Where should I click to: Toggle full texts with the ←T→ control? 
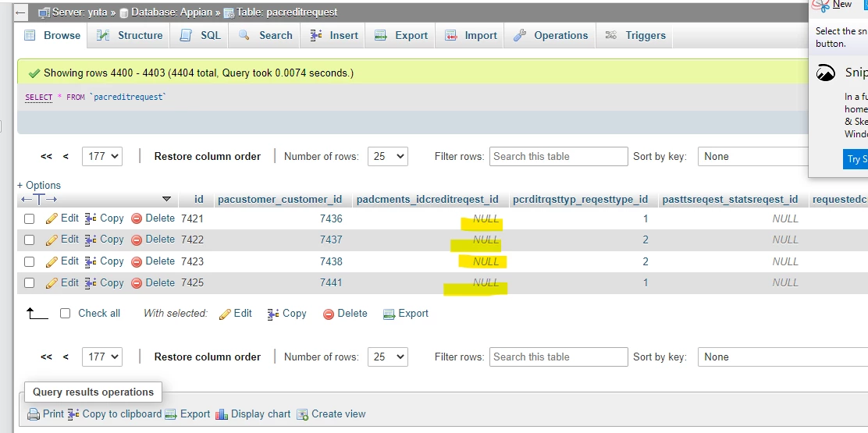39,200
